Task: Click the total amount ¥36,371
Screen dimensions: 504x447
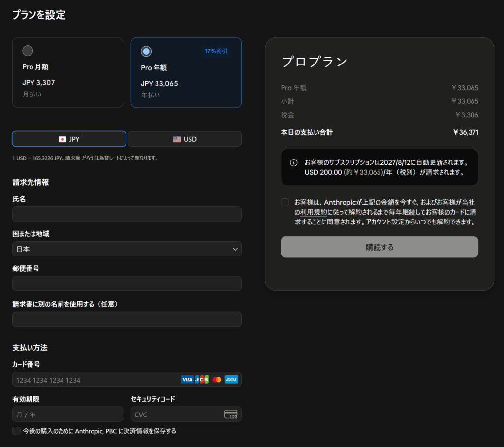Action: [x=466, y=132]
